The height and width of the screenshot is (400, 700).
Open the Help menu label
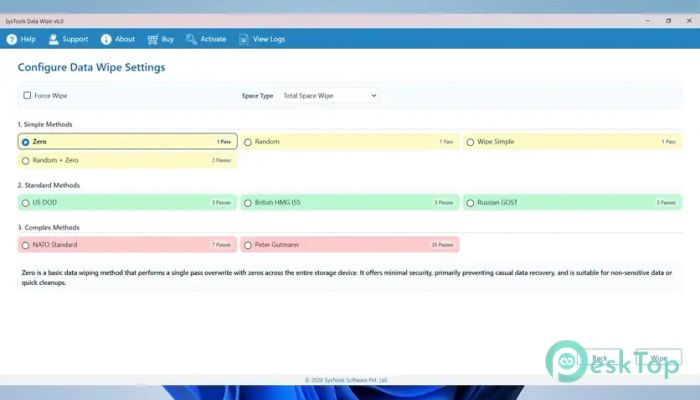pos(28,39)
